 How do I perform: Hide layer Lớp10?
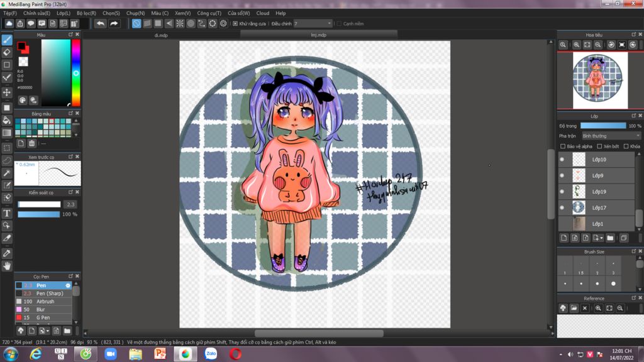(x=562, y=159)
